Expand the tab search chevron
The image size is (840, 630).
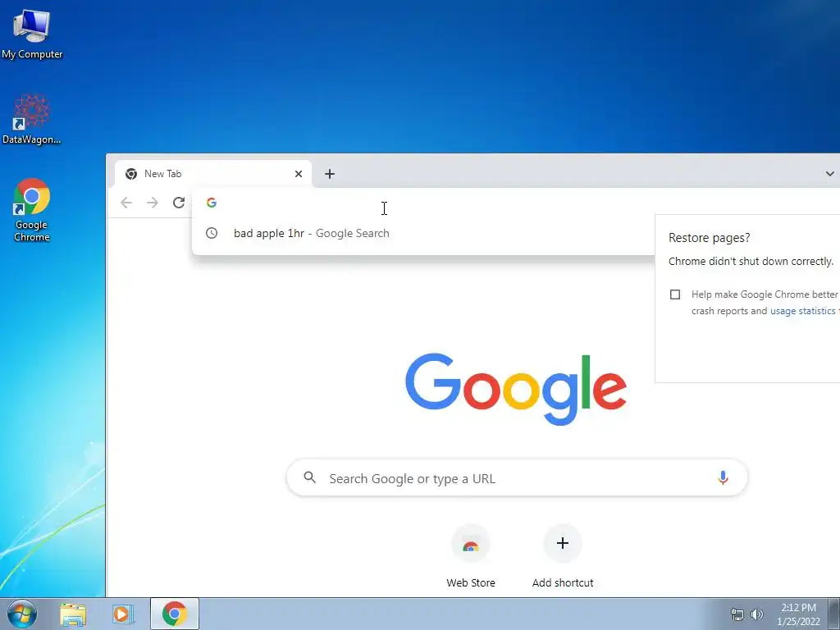[830, 174]
